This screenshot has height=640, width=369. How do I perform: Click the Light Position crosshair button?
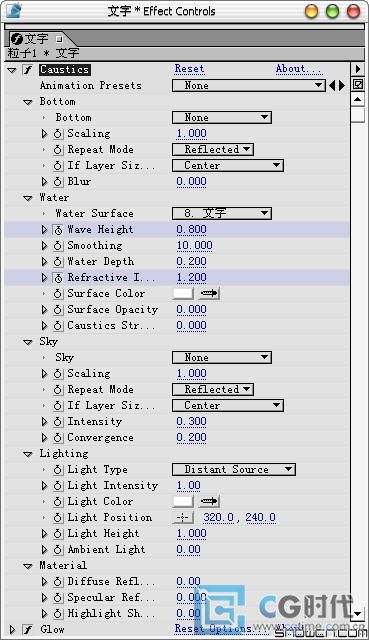[x=182, y=518]
